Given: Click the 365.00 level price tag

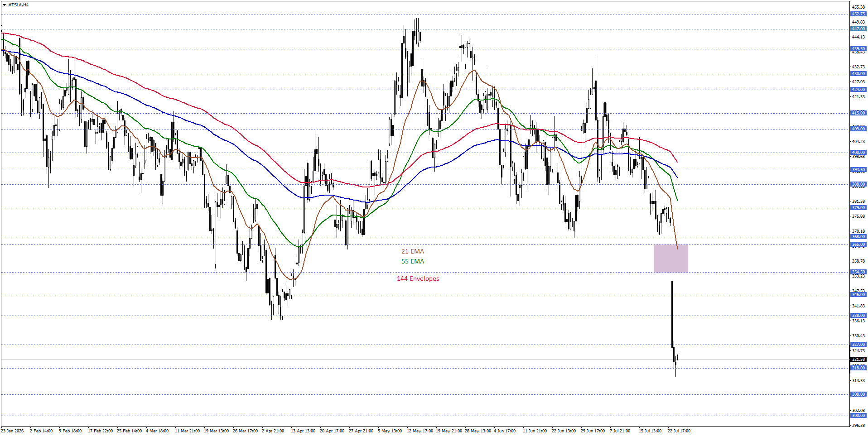Looking at the screenshot, I should 858,244.
